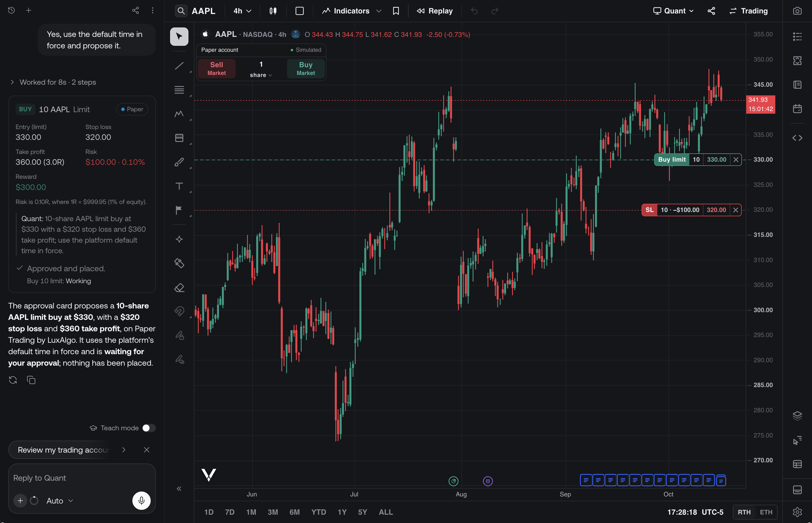Switch session to RTH

[x=744, y=512]
